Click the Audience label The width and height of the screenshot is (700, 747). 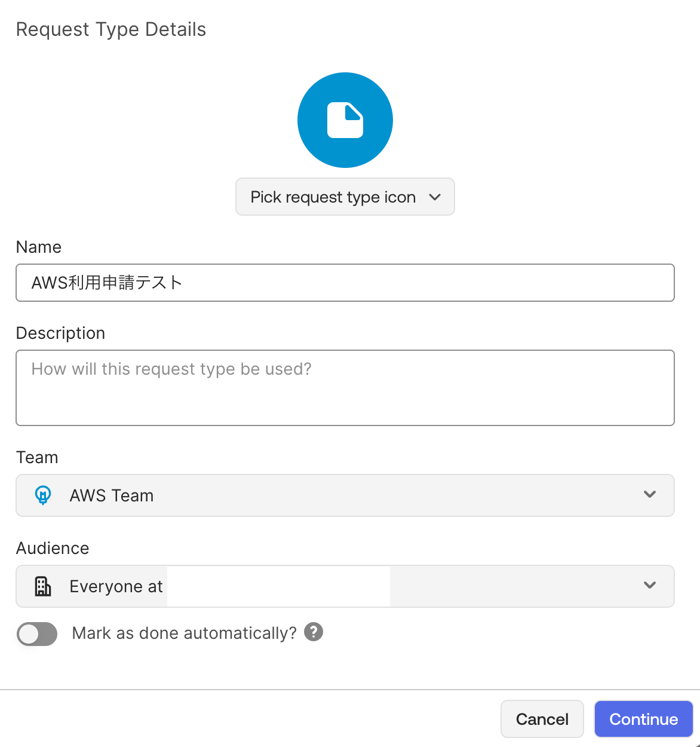point(53,548)
